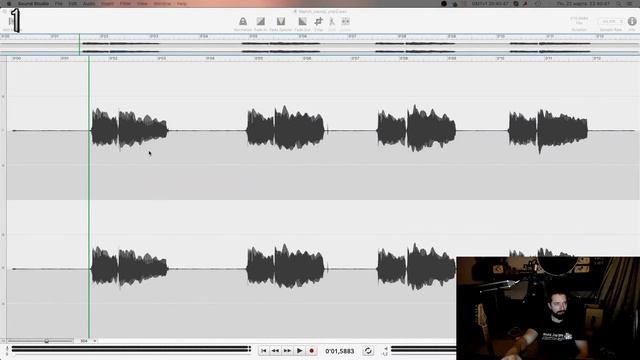Jump to the start with skip-back button
The height and width of the screenshot is (360, 640).
coord(264,351)
